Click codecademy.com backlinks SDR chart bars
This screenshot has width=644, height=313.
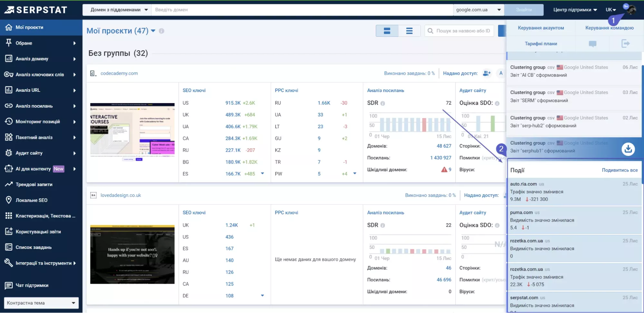[x=415, y=125]
